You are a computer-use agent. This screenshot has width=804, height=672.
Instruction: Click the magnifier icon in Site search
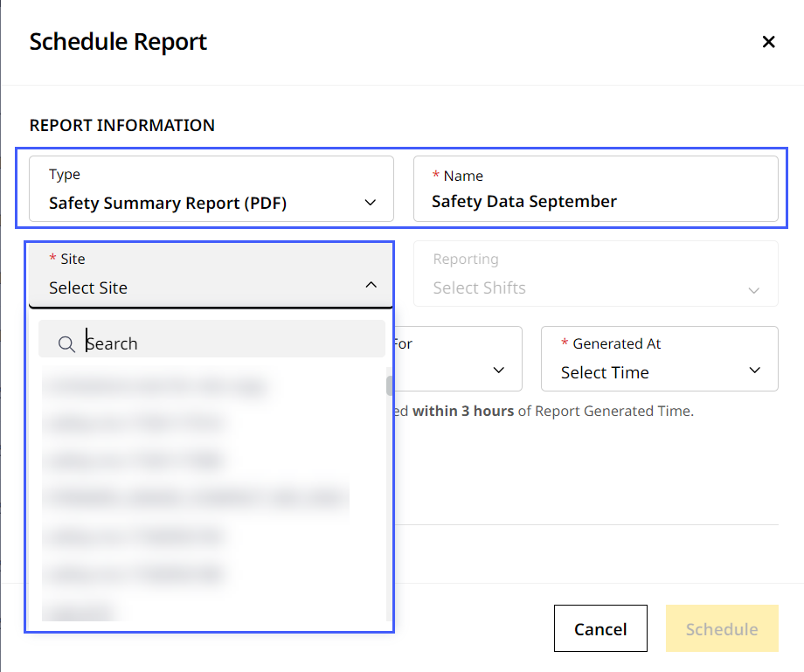(66, 344)
